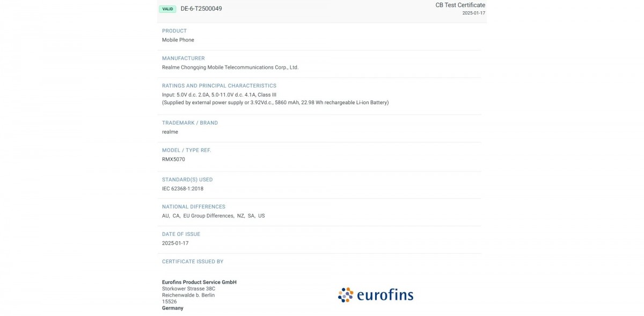Select Realme Chongqing Mobile Telecommunications manufacturer name
The image size is (644, 316).
click(x=230, y=67)
